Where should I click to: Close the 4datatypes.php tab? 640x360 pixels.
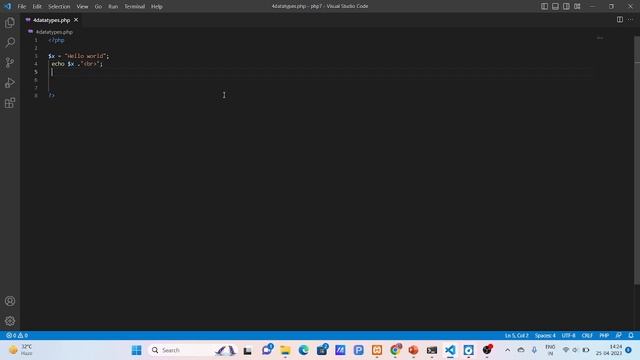point(76,20)
